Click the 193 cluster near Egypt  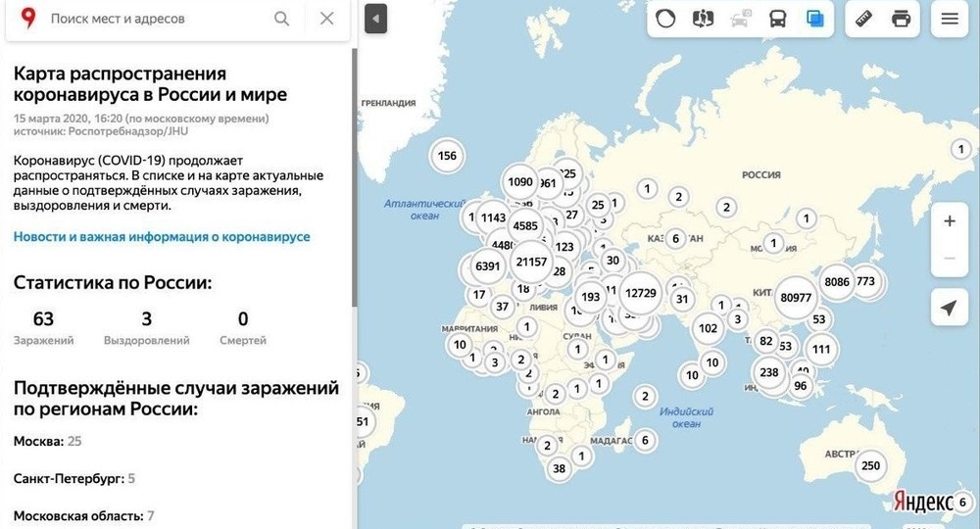(x=591, y=297)
